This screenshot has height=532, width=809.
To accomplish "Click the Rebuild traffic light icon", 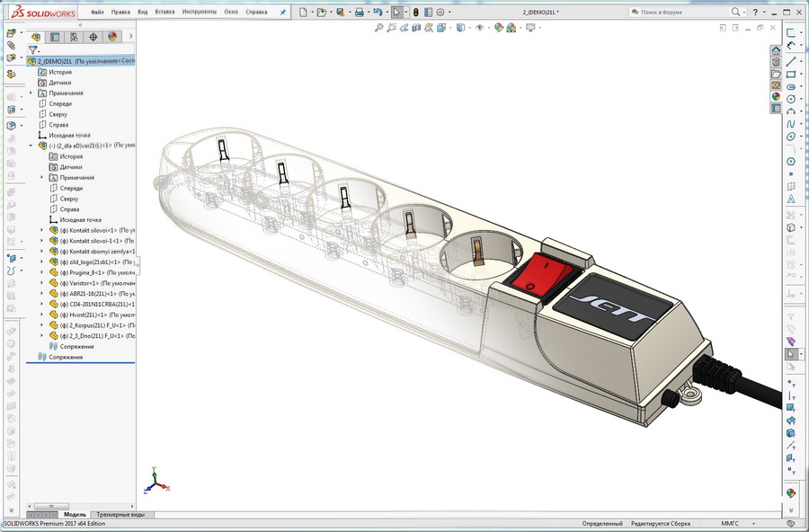I will [416, 12].
